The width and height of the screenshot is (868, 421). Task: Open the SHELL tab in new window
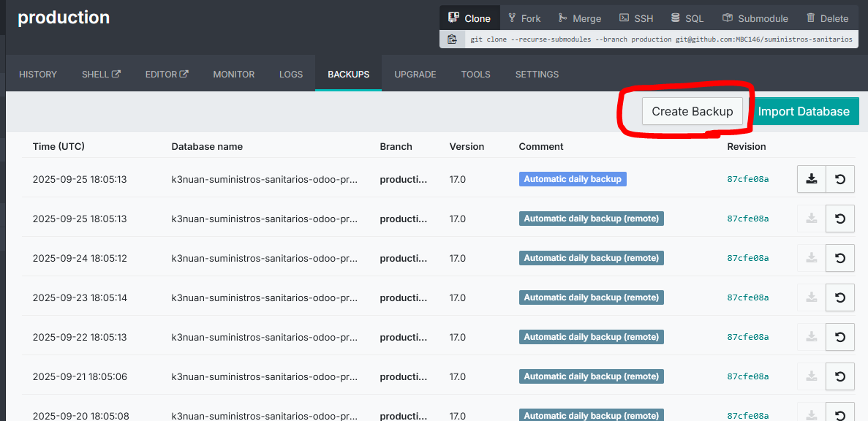click(x=101, y=75)
